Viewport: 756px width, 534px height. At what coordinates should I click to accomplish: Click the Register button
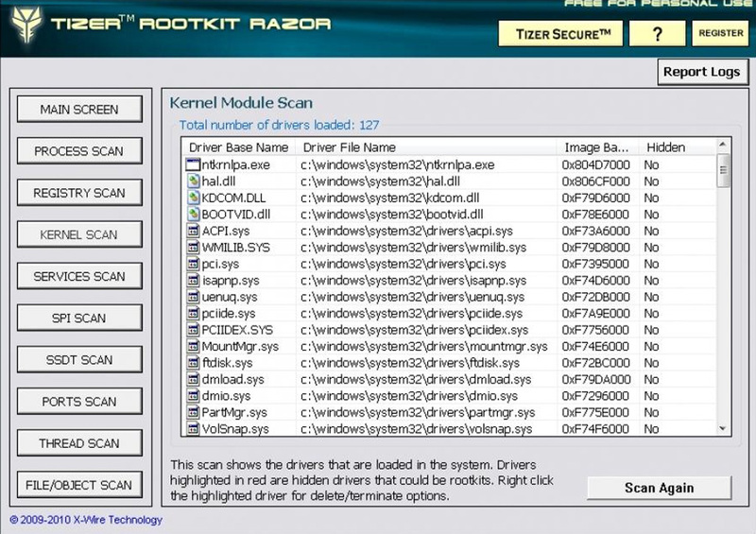[720, 33]
